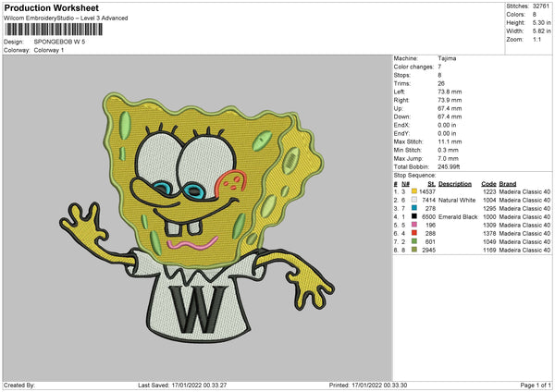This screenshot has height=392, width=555.
Task: Select the Down extent value '67.4 mm'
Action: pos(450,116)
